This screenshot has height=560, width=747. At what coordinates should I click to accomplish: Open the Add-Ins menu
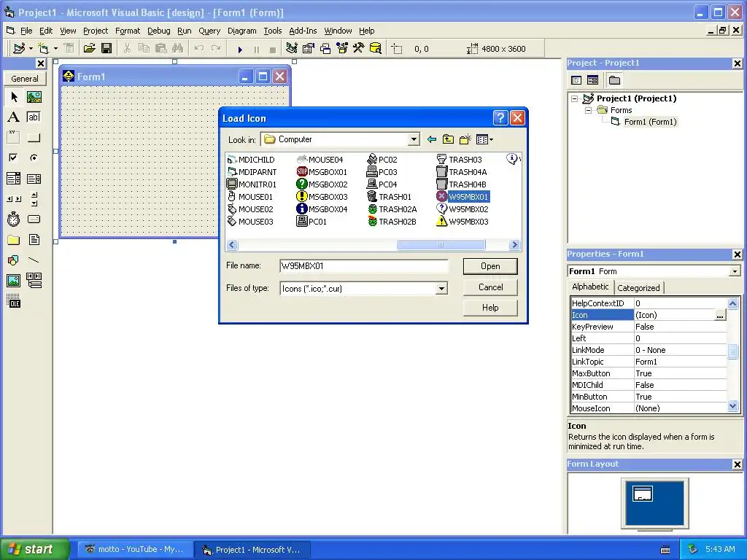pyautogui.click(x=303, y=31)
